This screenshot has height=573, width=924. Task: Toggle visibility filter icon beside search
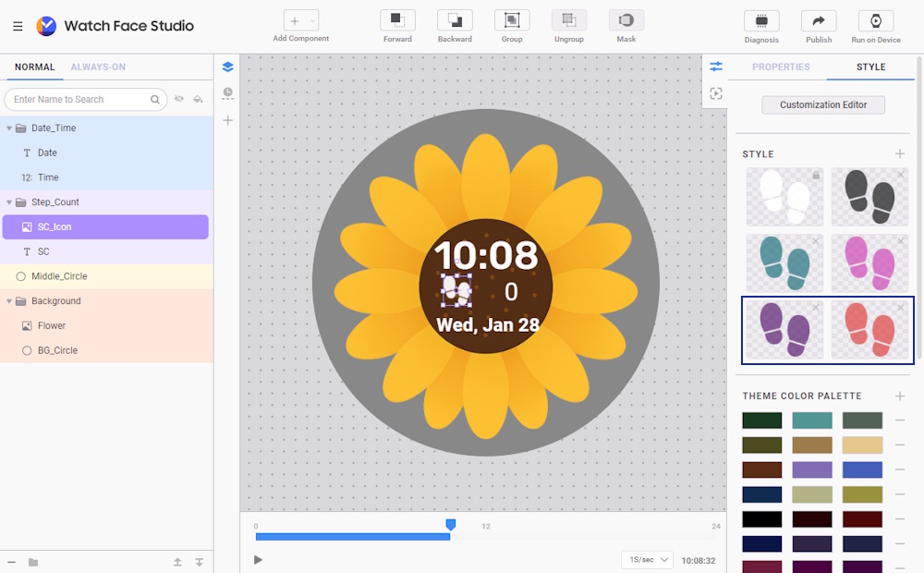pyautogui.click(x=179, y=99)
